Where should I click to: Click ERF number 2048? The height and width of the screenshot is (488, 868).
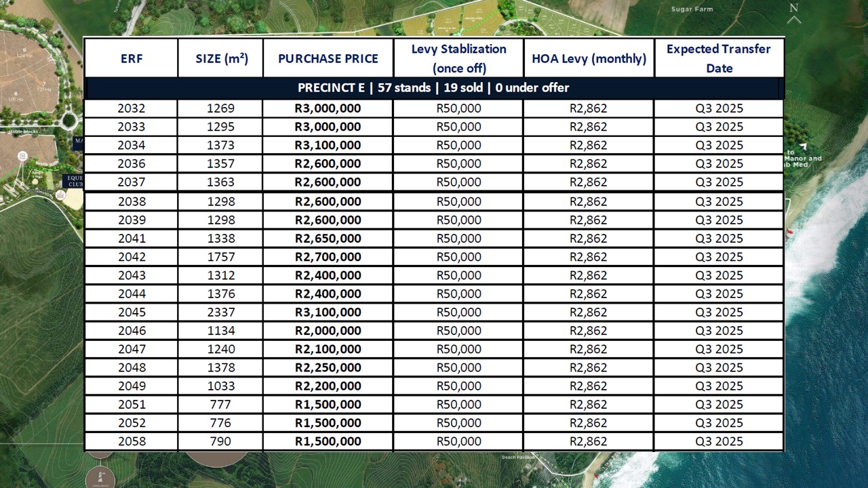[x=132, y=367]
